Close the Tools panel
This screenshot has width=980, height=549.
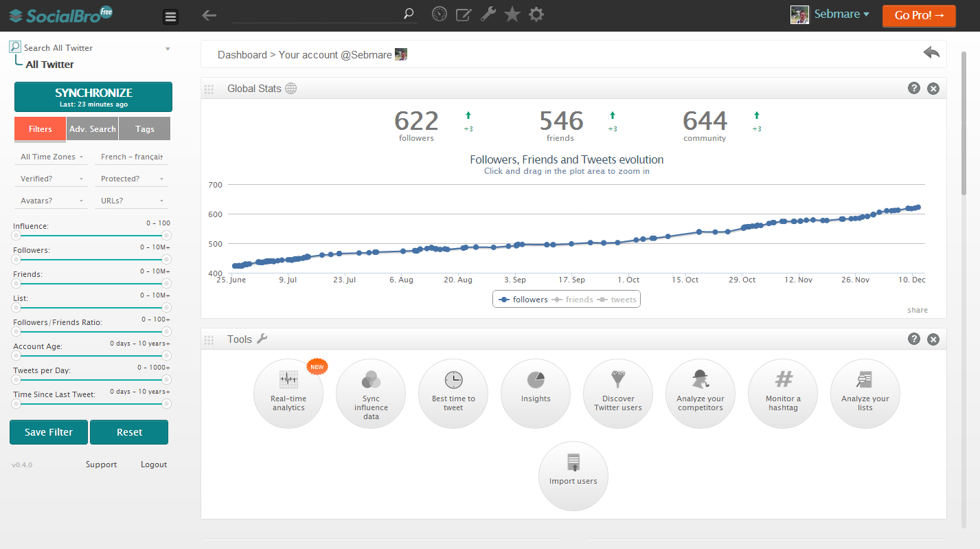933,339
